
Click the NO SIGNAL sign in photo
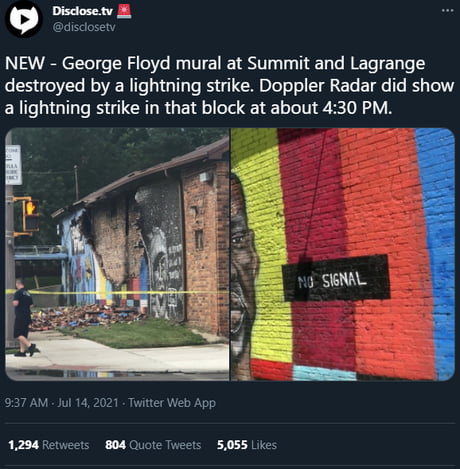336,278
